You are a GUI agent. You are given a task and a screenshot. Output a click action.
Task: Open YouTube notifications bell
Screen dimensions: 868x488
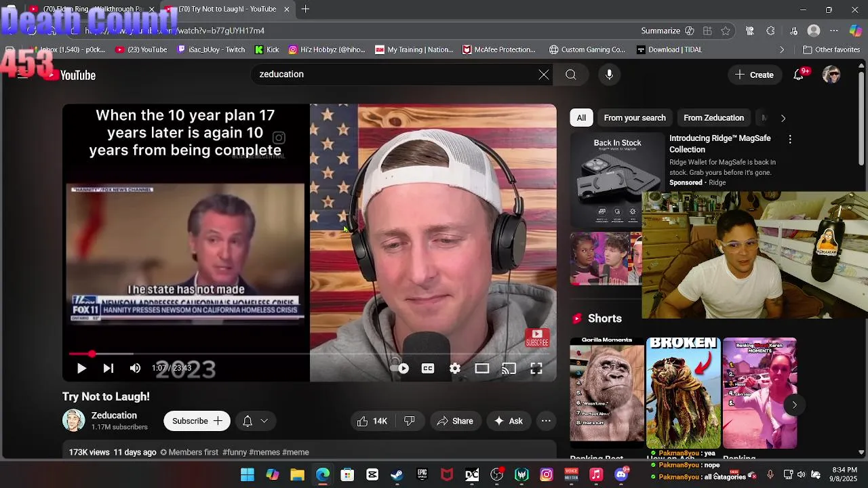click(x=799, y=75)
